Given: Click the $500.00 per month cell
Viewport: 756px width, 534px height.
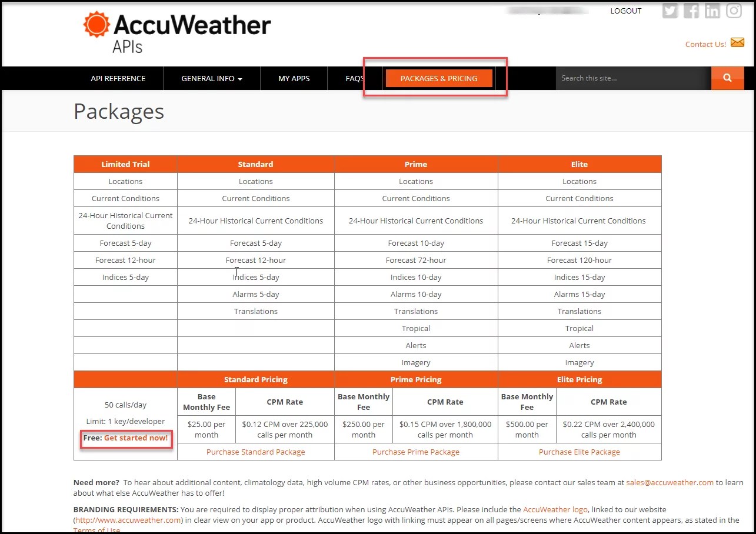Looking at the screenshot, I should click(527, 429).
